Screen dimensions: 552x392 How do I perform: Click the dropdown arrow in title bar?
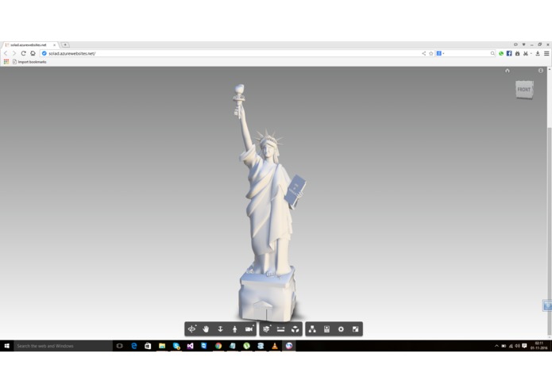(524, 44)
